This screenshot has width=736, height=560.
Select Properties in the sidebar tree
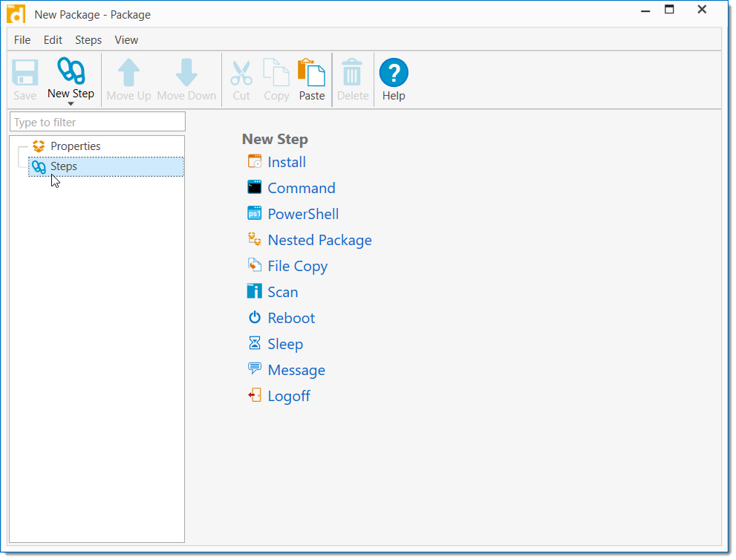click(75, 146)
